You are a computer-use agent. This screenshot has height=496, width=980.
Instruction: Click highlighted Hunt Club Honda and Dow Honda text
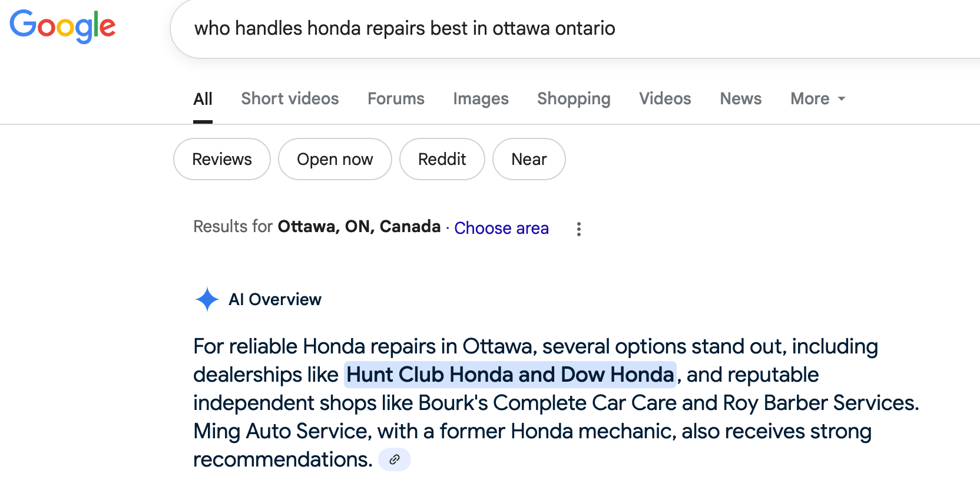tap(510, 375)
